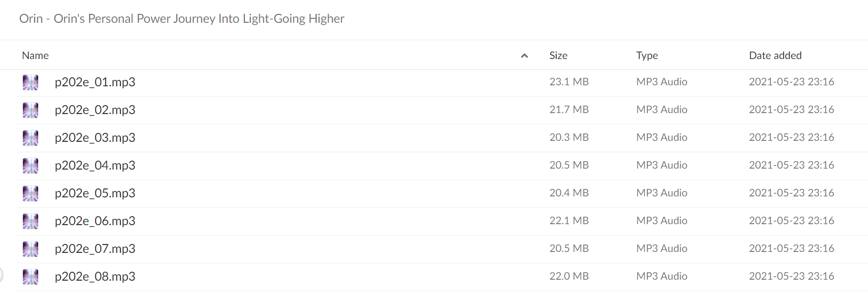This screenshot has height=303, width=868.
Task: Open the p202e_04.mp3 file link
Action: pyautogui.click(x=95, y=166)
